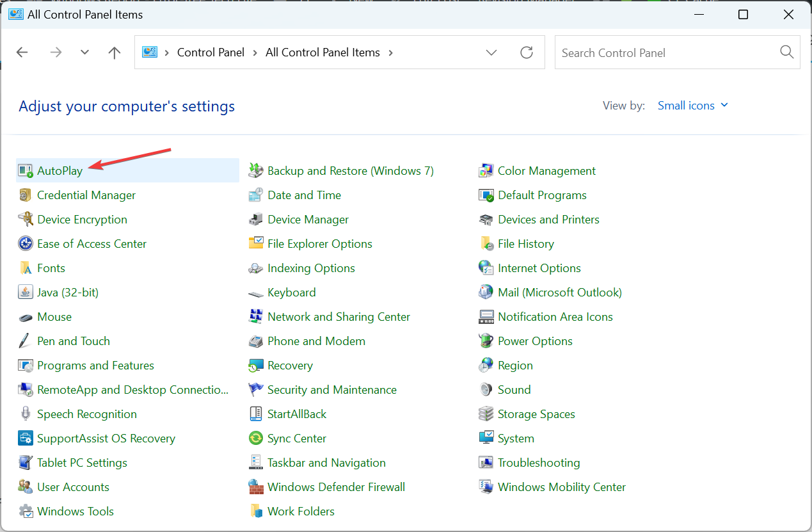
Task: Open the Work Folders link
Action: 301,512
